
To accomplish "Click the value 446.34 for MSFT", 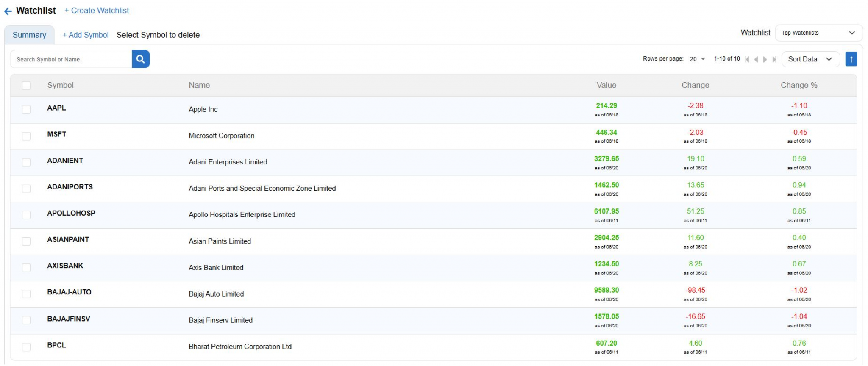I will tap(606, 132).
